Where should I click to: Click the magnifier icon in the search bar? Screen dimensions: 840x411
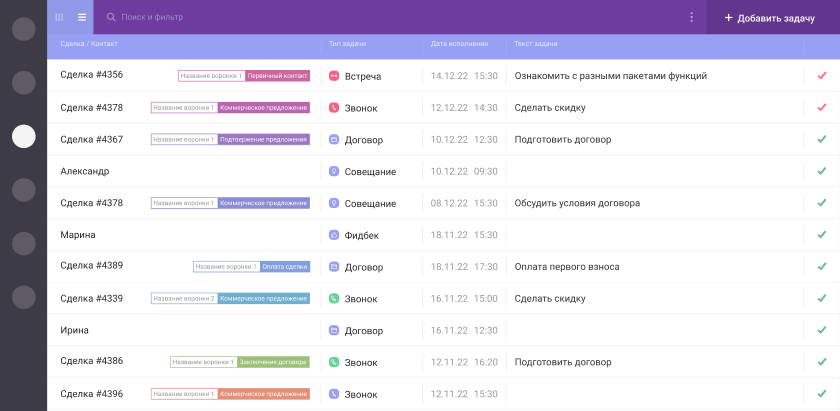(x=111, y=17)
